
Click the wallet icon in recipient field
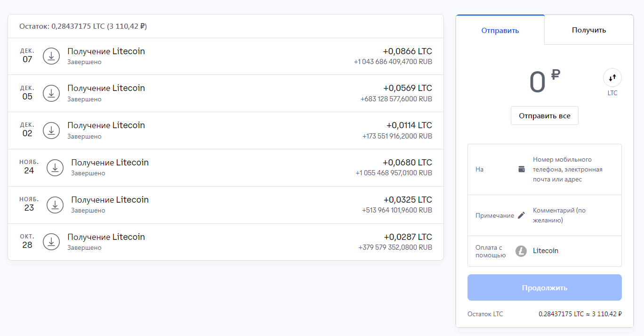522,169
